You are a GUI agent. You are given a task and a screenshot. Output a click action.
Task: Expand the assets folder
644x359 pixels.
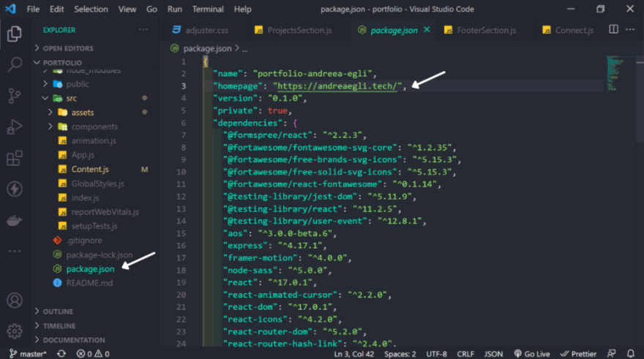point(82,112)
